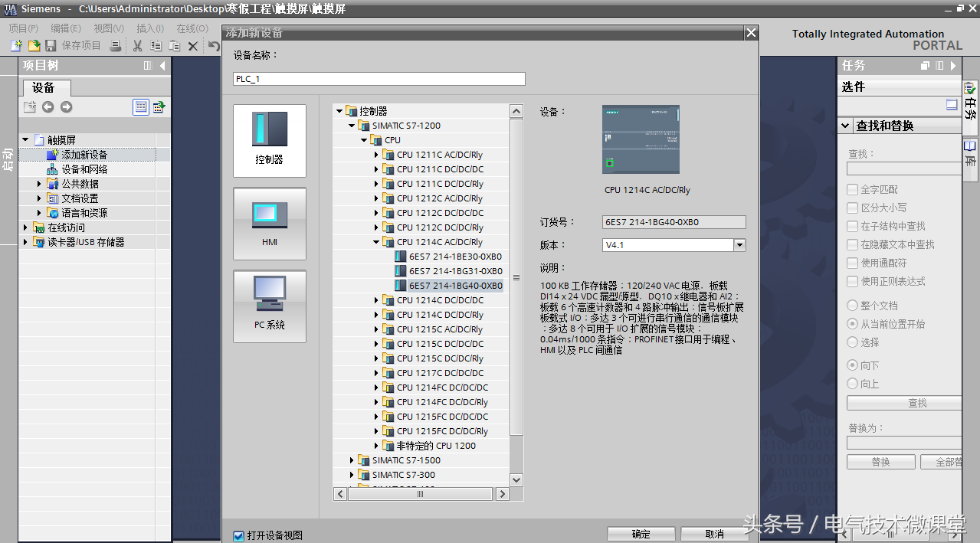Expand the SIMATIC S7-300 node
The width and height of the screenshot is (980, 543).
(x=352, y=475)
